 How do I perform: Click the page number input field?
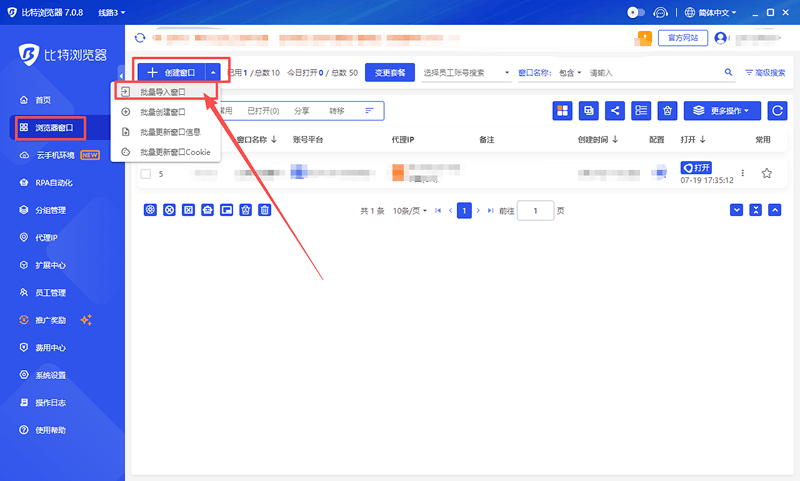coord(536,211)
